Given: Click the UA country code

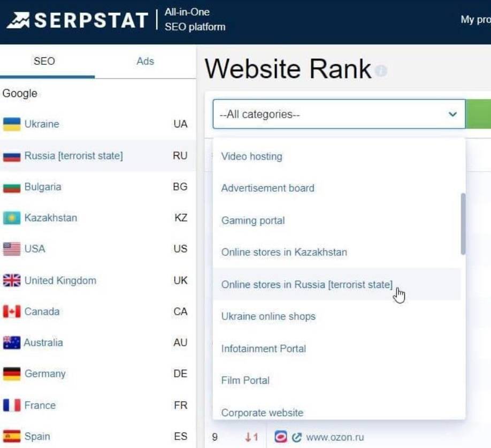Looking at the screenshot, I should 180,124.
